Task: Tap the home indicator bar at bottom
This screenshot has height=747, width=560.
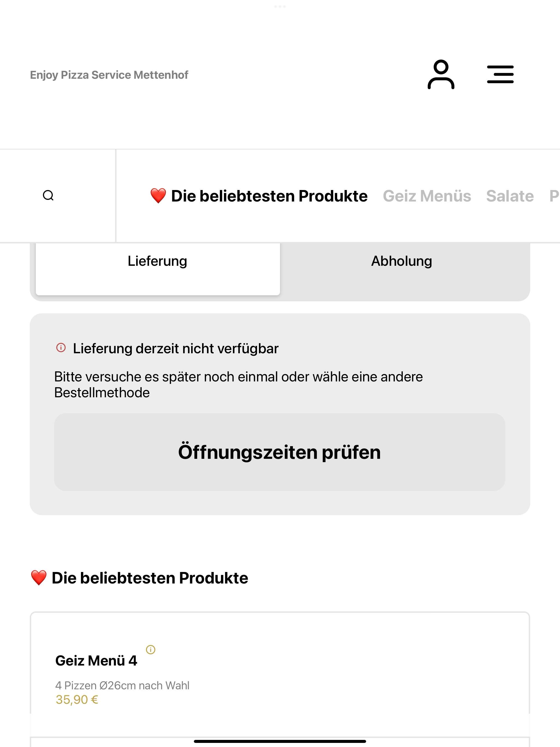Action: pyautogui.click(x=280, y=741)
